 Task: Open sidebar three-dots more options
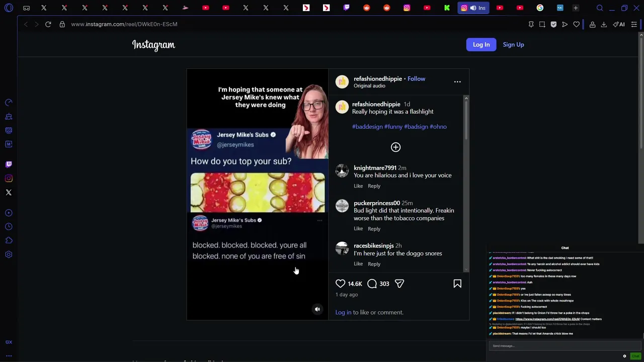coord(9,356)
